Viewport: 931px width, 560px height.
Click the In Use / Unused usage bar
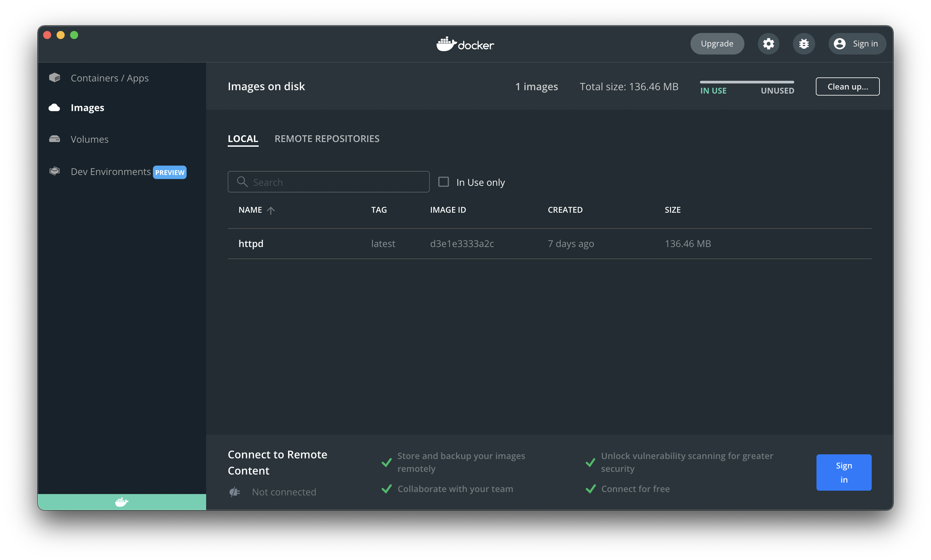pyautogui.click(x=747, y=82)
